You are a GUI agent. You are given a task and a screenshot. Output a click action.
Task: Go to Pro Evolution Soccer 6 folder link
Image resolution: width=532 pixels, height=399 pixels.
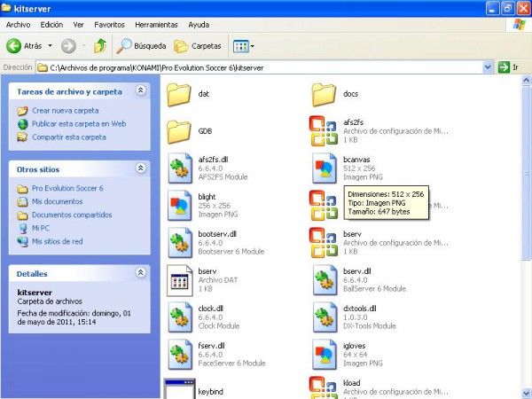click(67, 188)
